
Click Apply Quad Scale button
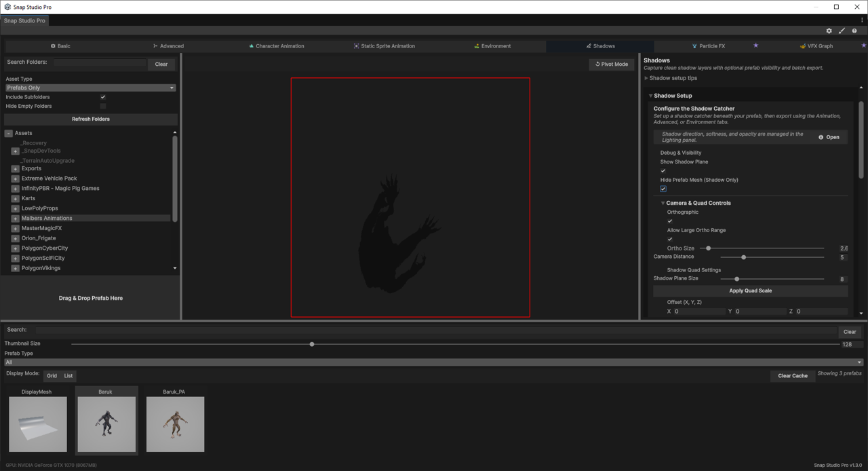point(750,290)
